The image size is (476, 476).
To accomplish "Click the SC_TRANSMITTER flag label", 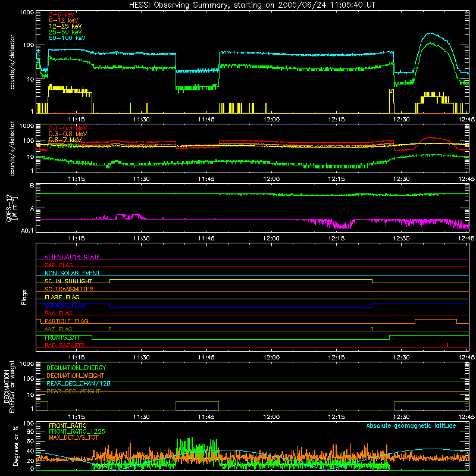I will tap(69, 289).
